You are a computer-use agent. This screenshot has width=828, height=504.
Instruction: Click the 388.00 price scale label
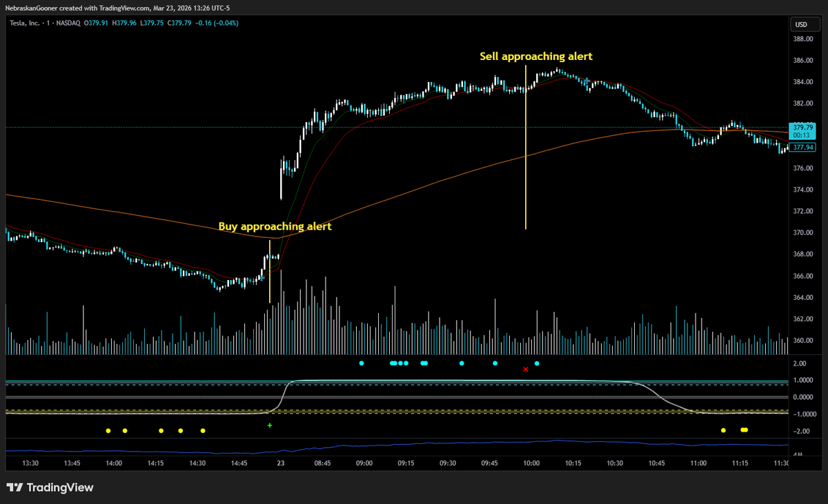[x=804, y=39]
